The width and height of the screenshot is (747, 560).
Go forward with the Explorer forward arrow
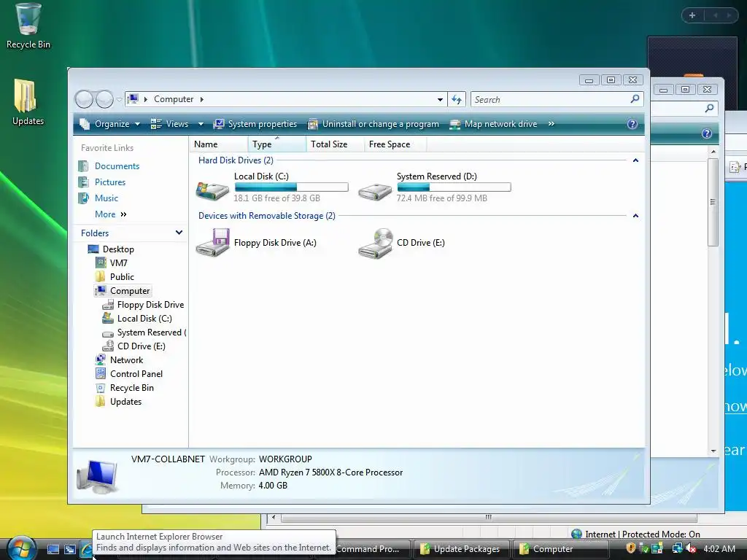104,99
